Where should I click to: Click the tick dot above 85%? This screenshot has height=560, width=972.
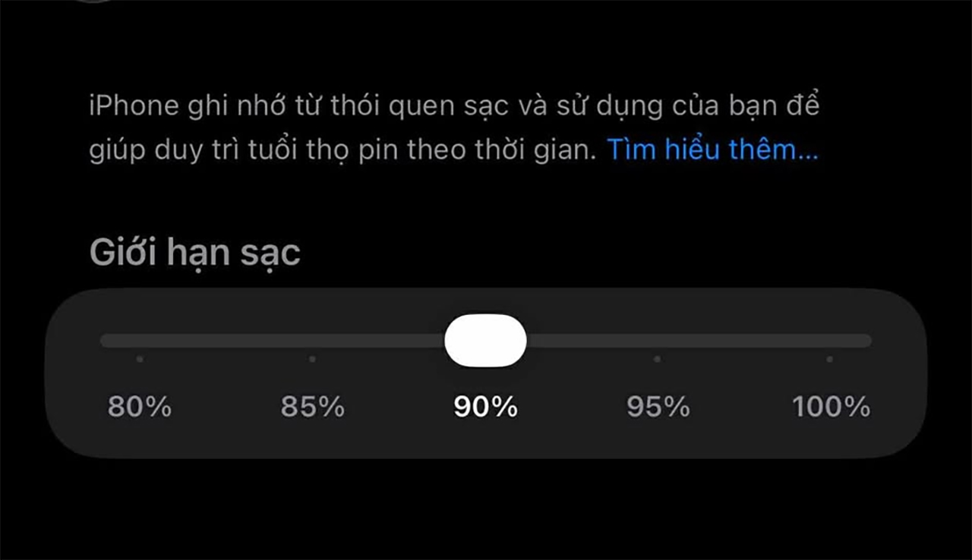pos(312,359)
